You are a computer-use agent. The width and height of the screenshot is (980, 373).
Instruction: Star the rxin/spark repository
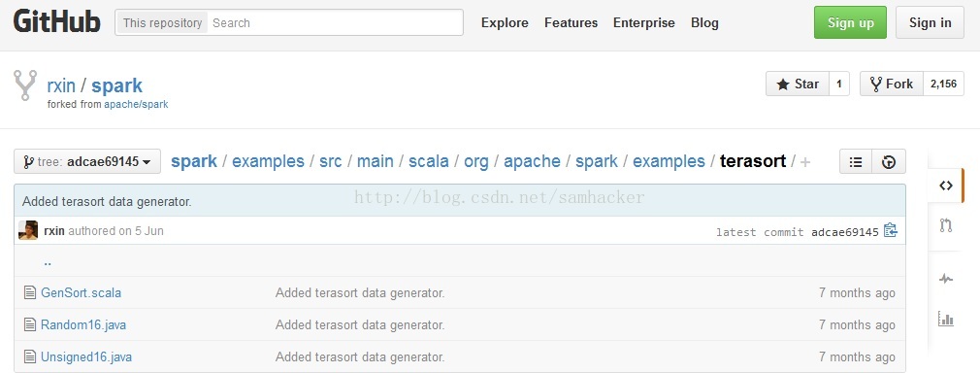[x=798, y=84]
